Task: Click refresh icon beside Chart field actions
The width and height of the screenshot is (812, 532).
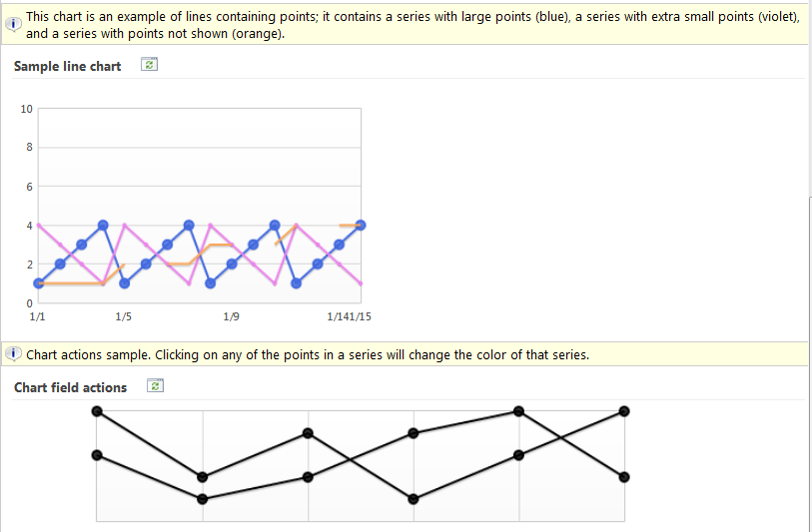Action: pyautogui.click(x=155, y=386)
